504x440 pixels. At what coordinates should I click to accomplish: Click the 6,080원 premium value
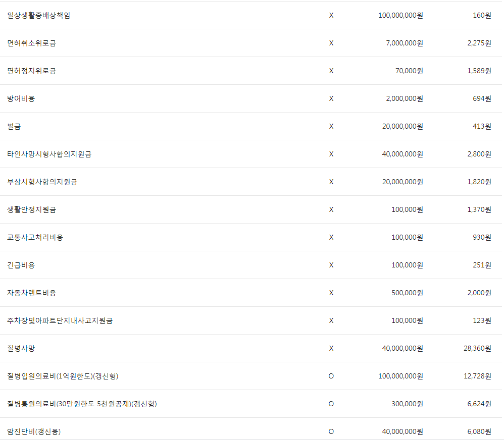coord(479,431)
